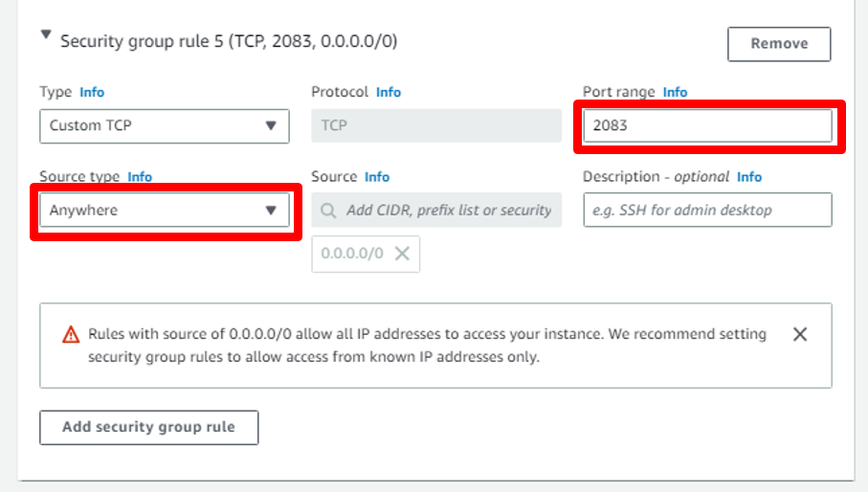Select the 0.0.0.0/0 chip label

[x=352, y=254]
